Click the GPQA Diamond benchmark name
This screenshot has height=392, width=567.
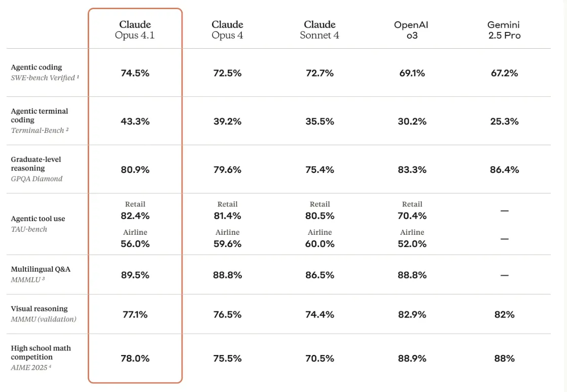pos(37,179)
